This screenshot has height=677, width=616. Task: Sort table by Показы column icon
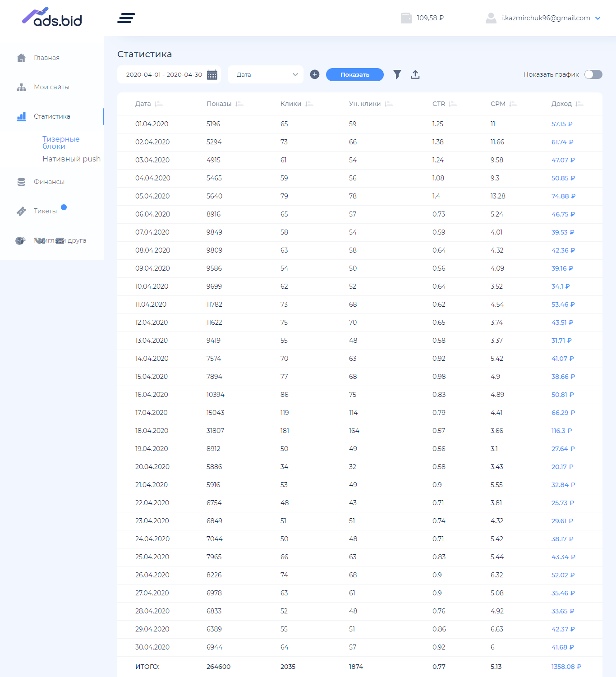pyautogui.click(x=239, y=104)
